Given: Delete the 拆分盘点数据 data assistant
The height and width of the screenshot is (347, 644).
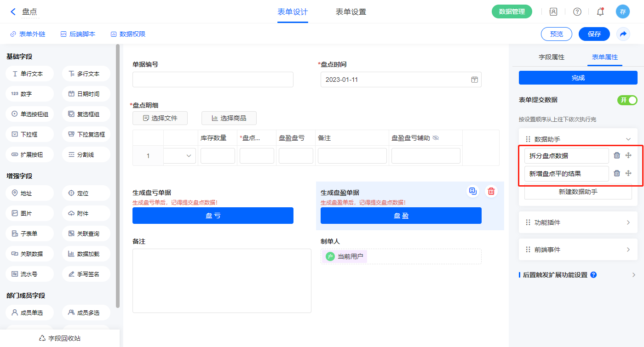Looking at the screenshot, I should pos(617,155).
